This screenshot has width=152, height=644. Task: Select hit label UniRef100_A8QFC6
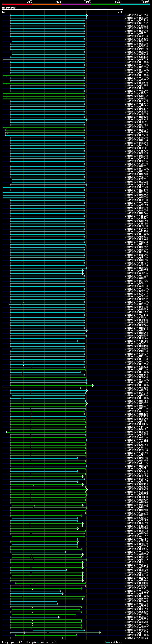pyautogui.click(x=137, y=268)
